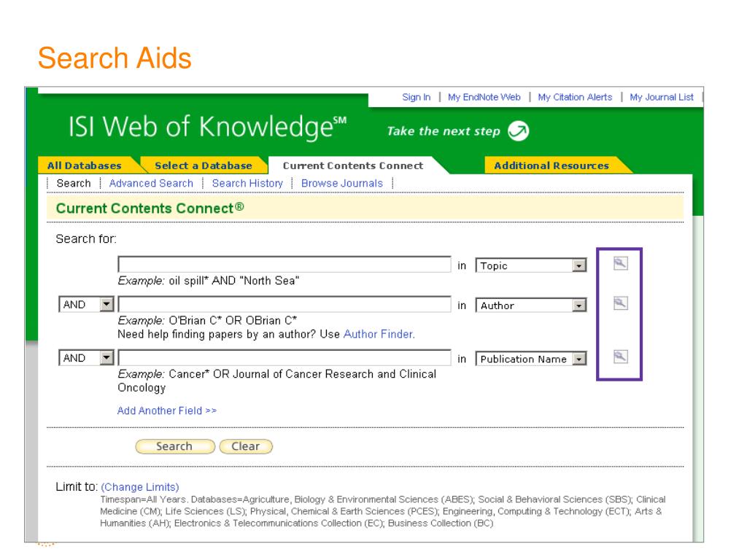Image resolution: width=747 pixels, height=560 pixels.
Task: Focus the Author search input field
Action: (285, 304)
